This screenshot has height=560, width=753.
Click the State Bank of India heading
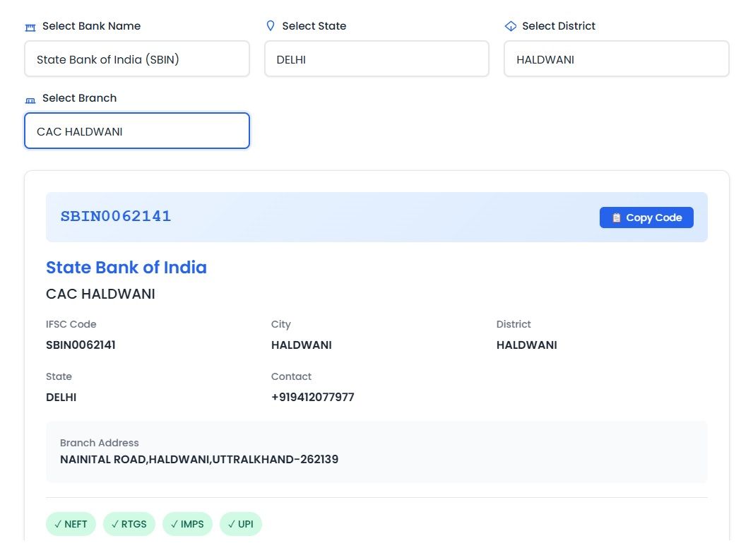126,268
